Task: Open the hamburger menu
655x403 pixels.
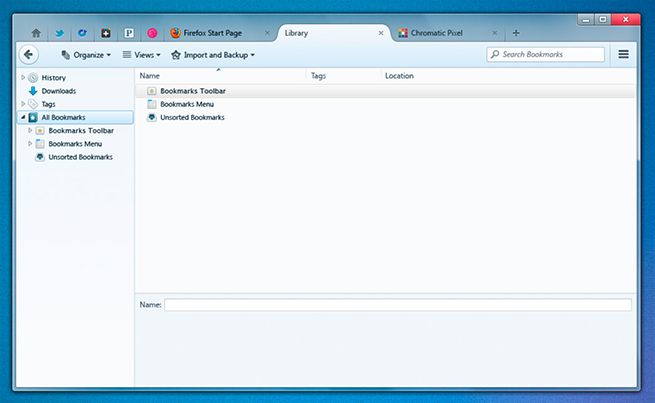Action: pos(623,54)
